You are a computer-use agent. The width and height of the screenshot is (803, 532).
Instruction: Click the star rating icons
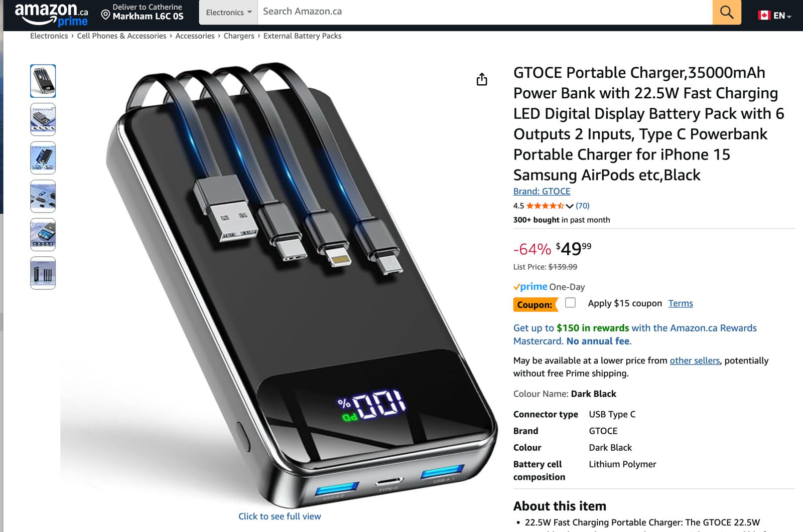545,206
